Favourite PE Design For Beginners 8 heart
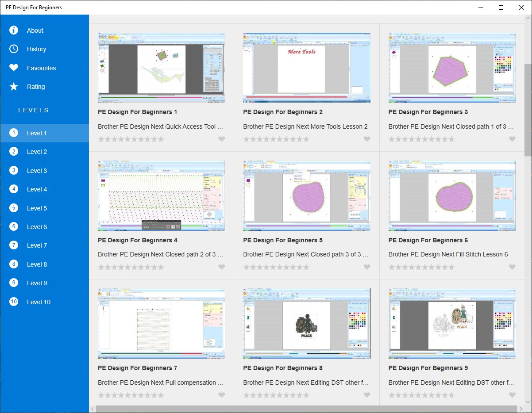 point(367,395)
